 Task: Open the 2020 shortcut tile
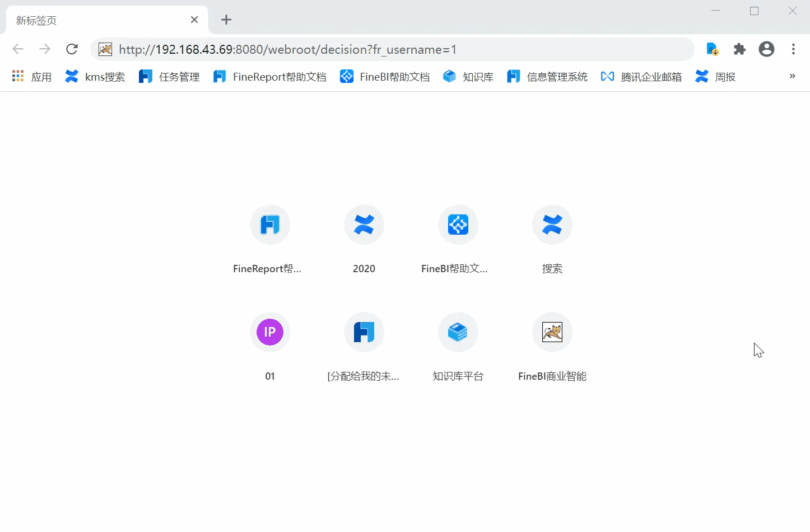pos(364,240)
